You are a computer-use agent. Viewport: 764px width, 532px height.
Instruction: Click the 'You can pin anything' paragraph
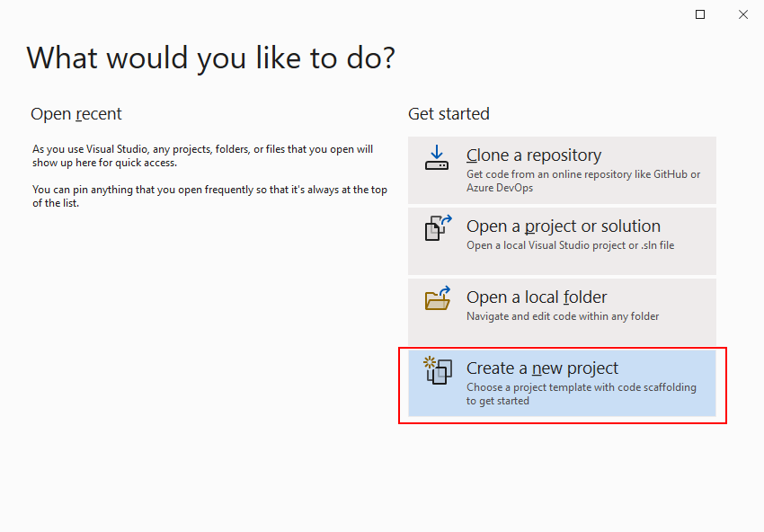(x=209, y=196)
